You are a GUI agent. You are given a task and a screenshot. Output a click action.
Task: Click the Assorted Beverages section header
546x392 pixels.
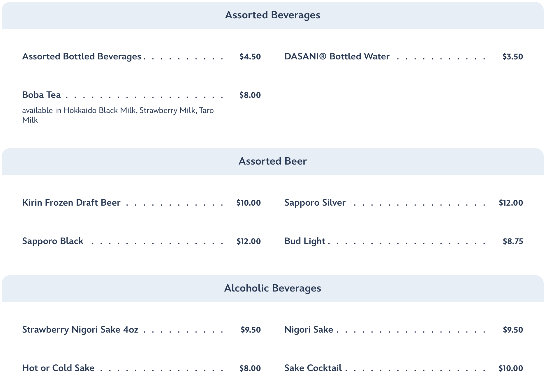pos(272,15)
